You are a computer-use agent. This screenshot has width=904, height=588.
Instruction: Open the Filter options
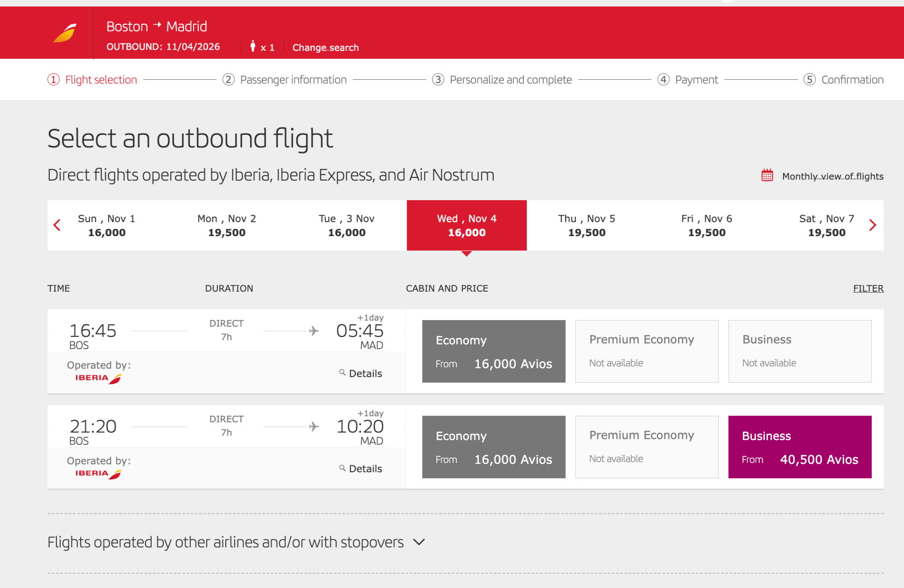click(x=868, y=288)
